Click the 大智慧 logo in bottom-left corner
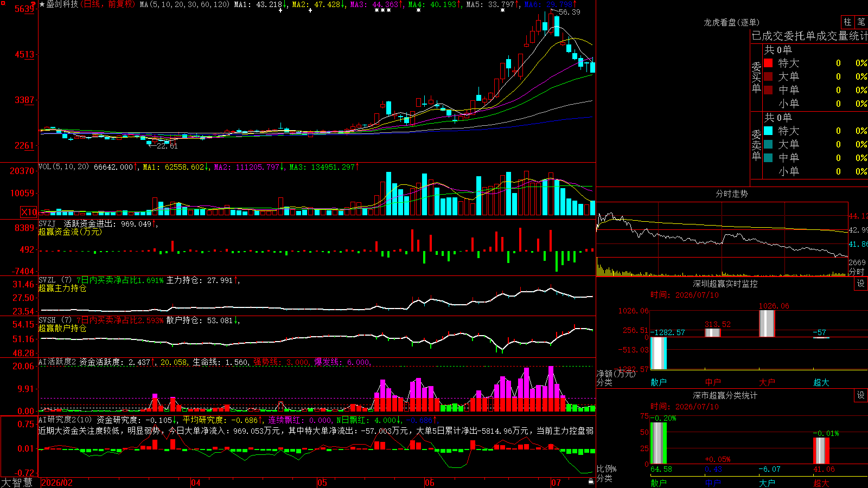Screen dimensions: 868x488 point(17,483)
